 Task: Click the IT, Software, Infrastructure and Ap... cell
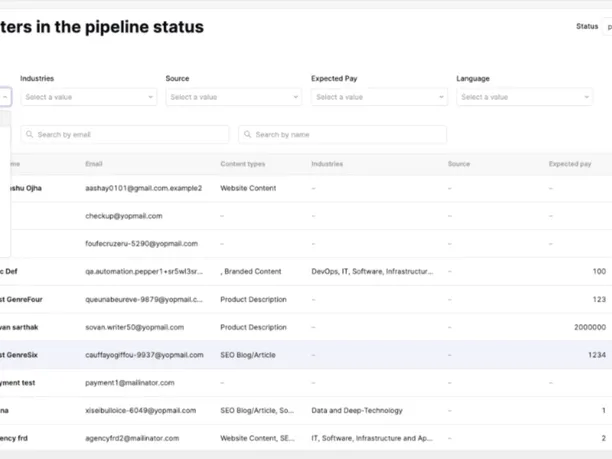[372, 438]
